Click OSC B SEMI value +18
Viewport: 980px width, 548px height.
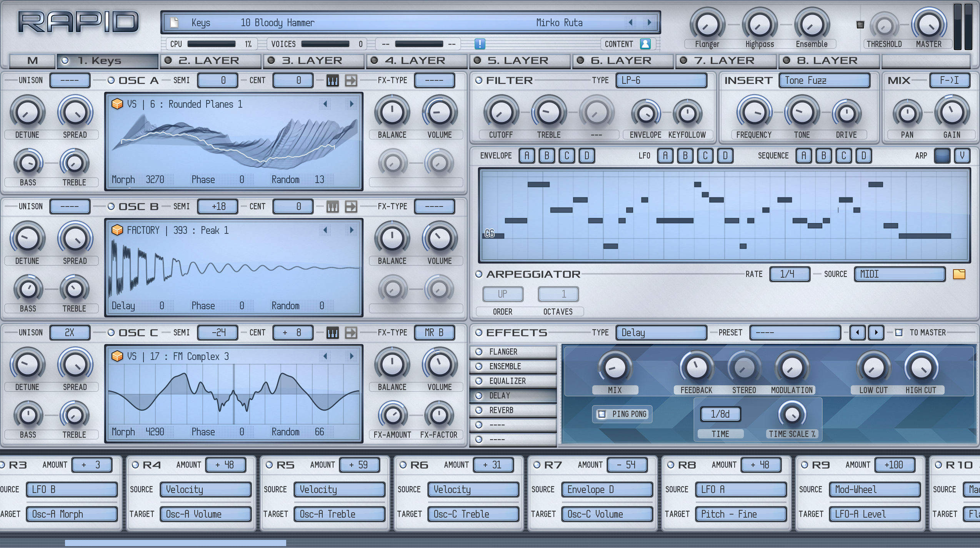coord(218,207)
